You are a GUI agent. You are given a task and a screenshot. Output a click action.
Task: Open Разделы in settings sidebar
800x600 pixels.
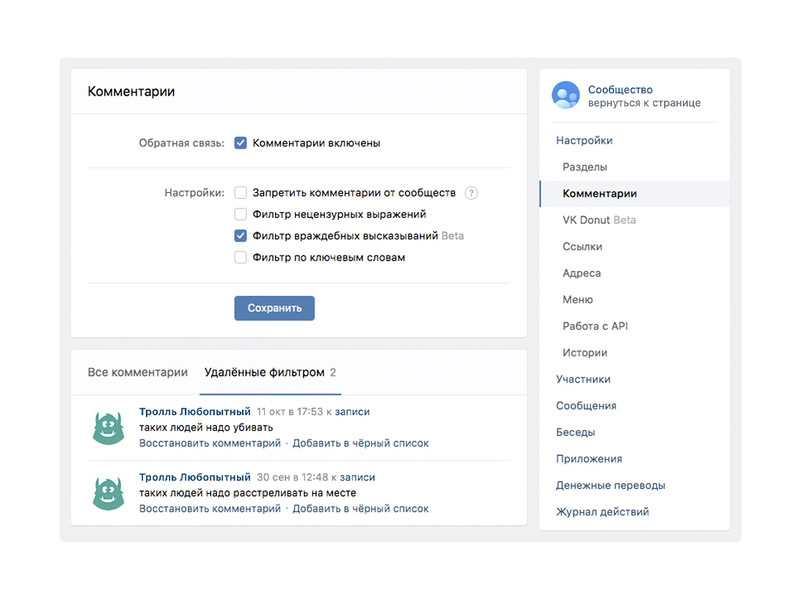click(x=585, y=167)
